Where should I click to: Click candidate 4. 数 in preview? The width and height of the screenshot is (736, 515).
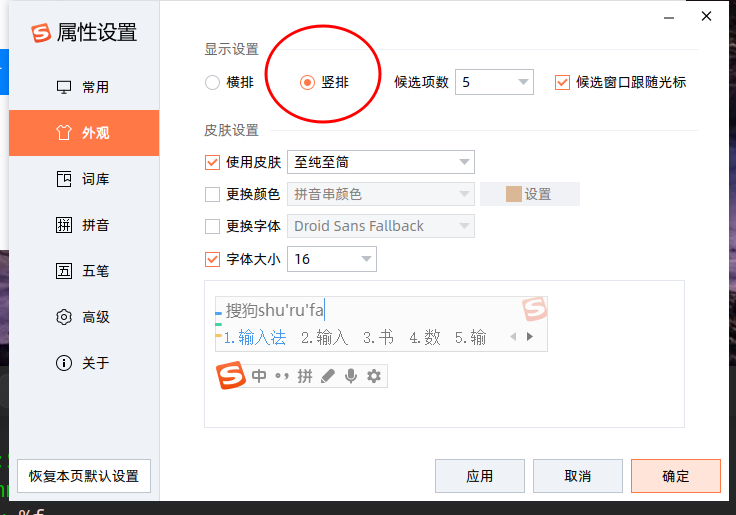425,338
